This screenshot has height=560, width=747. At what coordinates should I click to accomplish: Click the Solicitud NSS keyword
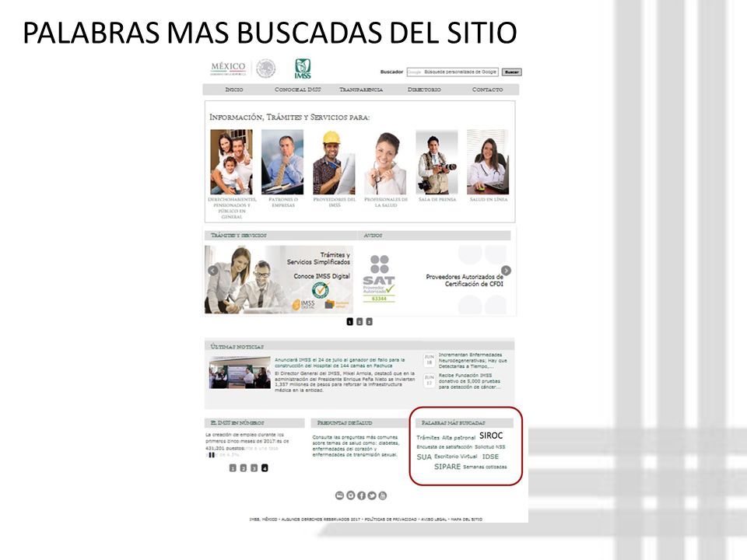click(x=490, y=447)
